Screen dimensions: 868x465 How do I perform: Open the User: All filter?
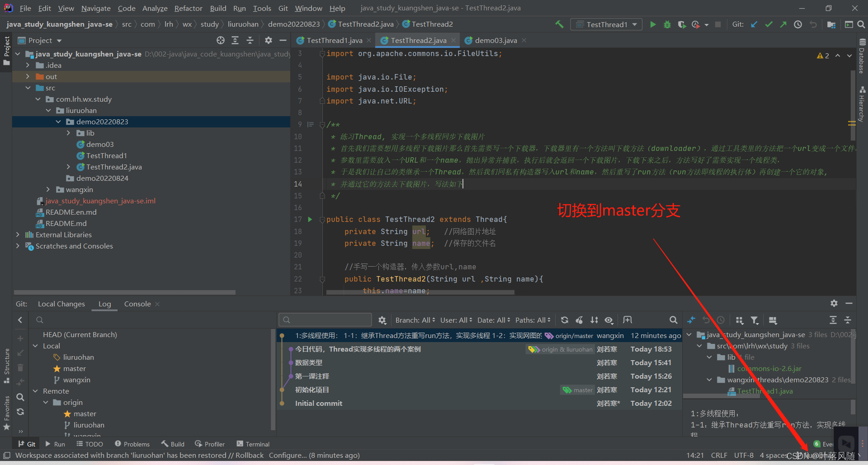tap(456, 320)
